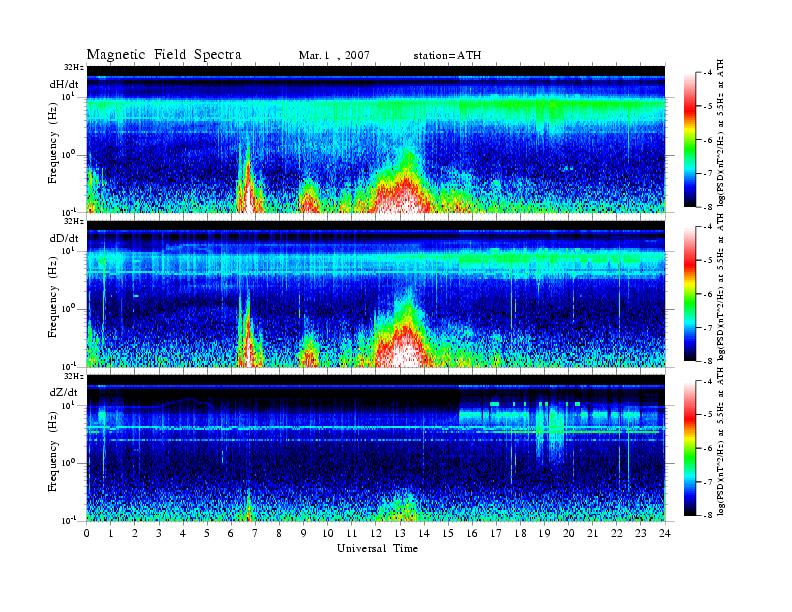The image size is (792, 612).
Task: Click hour 5 on the Universal Time axis
Action: click(207, 533)
